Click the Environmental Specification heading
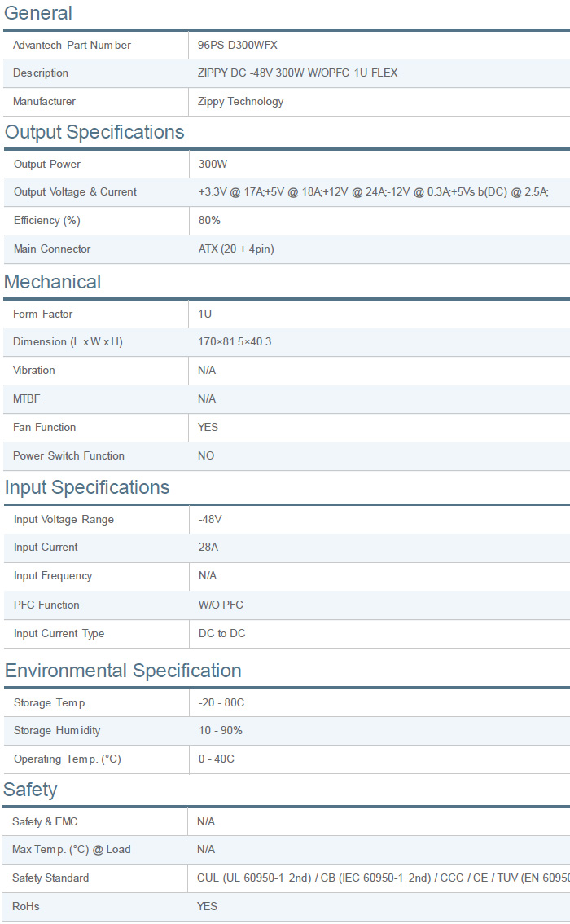This screenshot has width=570, height=924. coord(123,671)
